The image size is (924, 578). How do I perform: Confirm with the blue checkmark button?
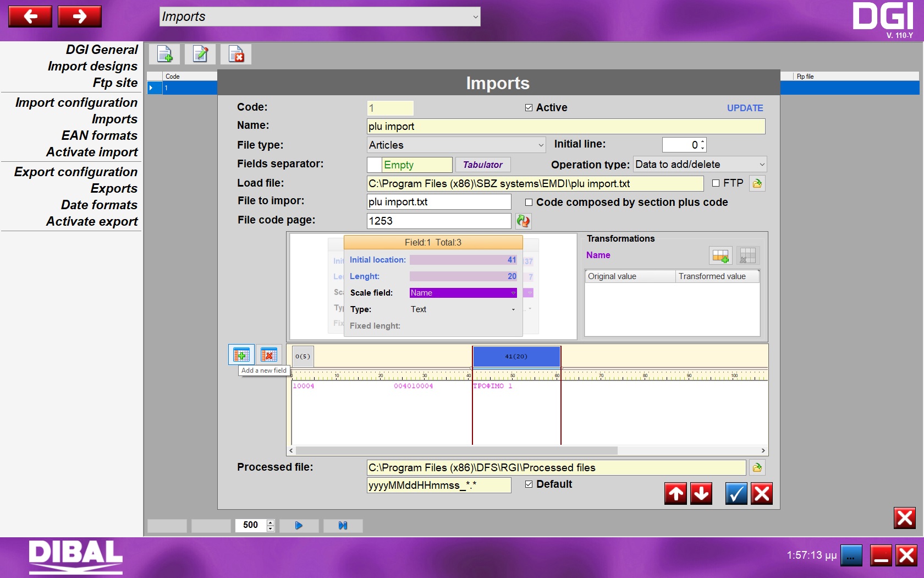click(736, 494)
